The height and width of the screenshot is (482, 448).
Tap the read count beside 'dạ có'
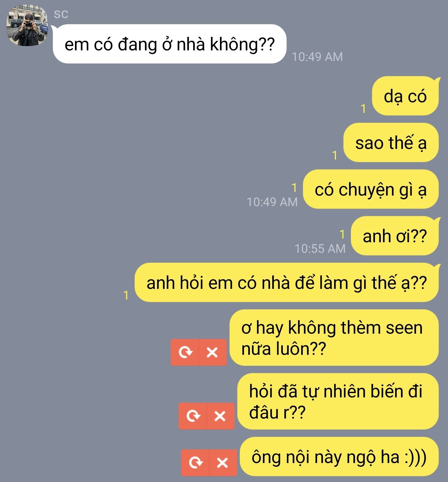click(x=363, y=109)
